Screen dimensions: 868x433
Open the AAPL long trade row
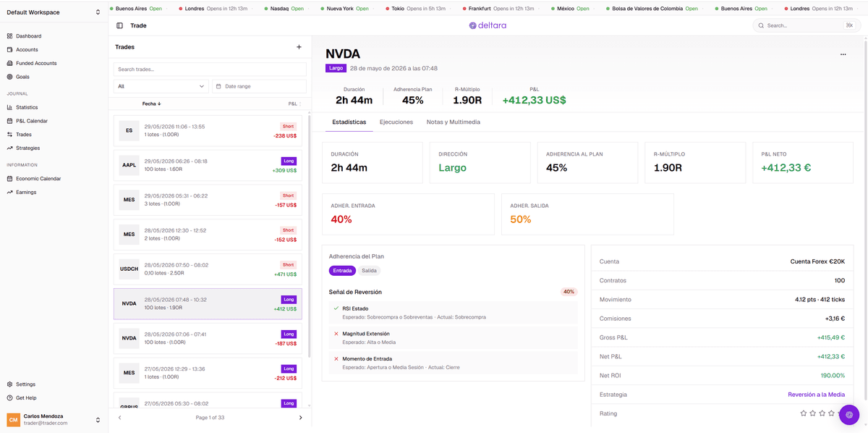pos(207,165)
